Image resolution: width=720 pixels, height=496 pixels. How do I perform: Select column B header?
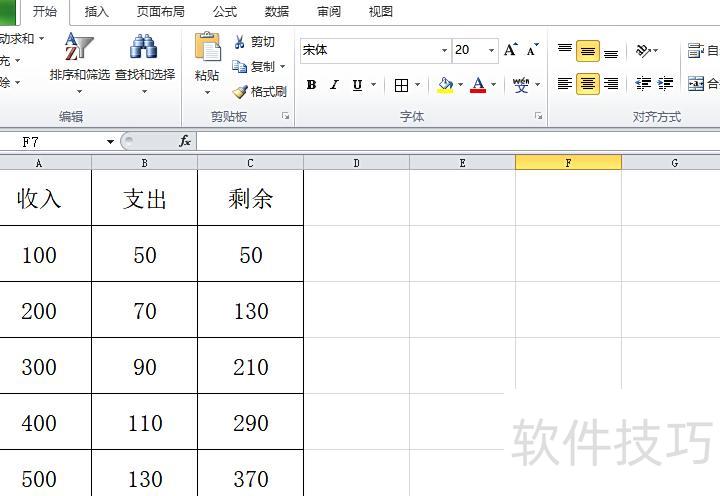[144, 163]
